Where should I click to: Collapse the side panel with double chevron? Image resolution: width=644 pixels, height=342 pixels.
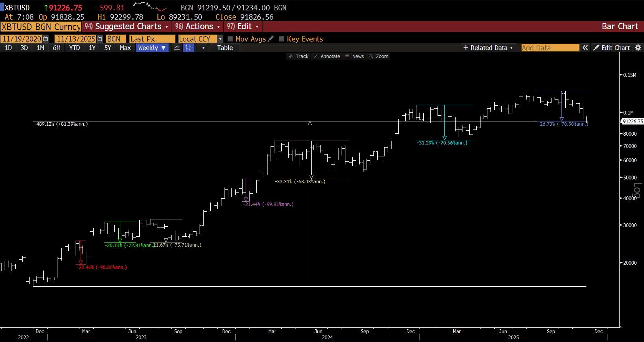click(585, 48)
